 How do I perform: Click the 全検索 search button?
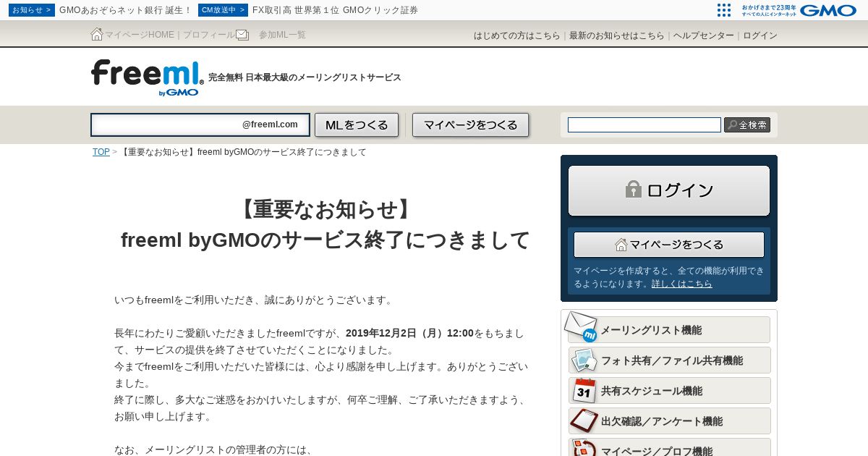click(x=747, y=125)
